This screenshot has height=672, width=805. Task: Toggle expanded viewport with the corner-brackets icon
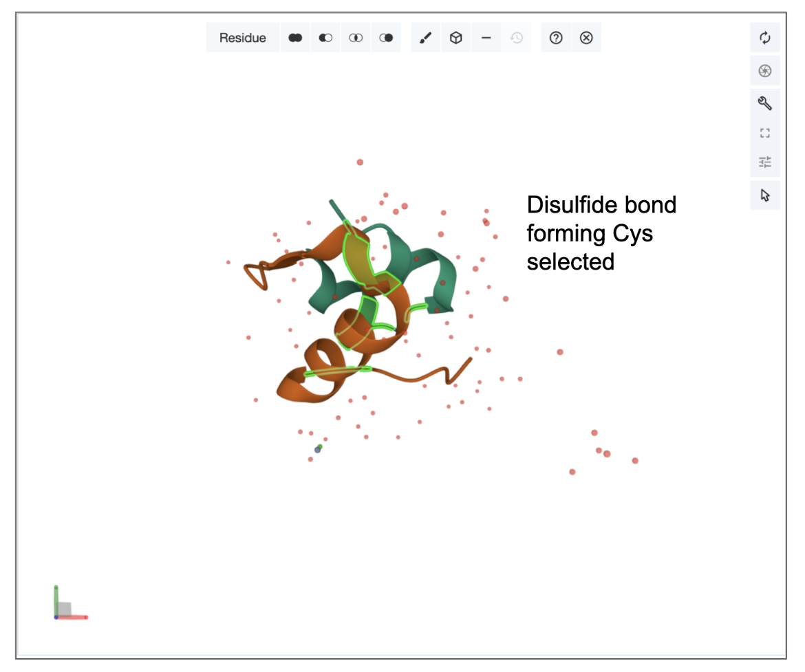coord(765,133)
